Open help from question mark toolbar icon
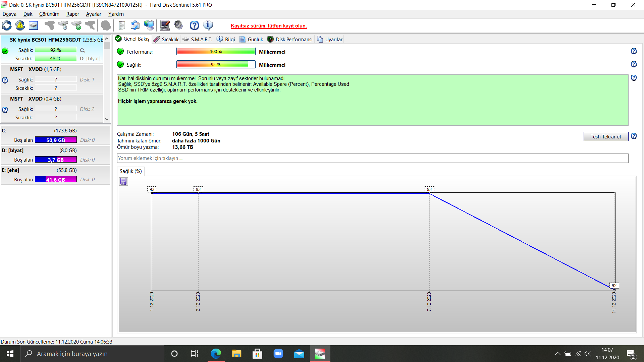The width and height of the screenshot is (644, 362). [195, 25]
